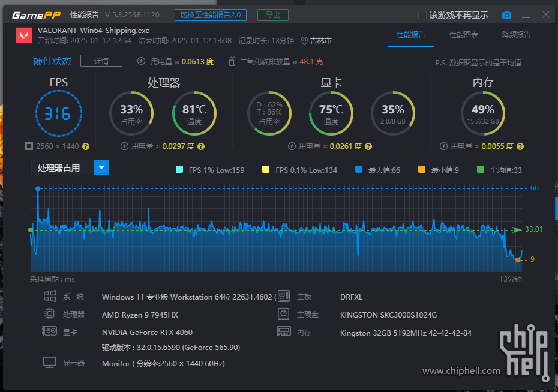558x392 pixels.
Task: Click 切换至性能报告2.0 button
Action: [x=211, y=15]
